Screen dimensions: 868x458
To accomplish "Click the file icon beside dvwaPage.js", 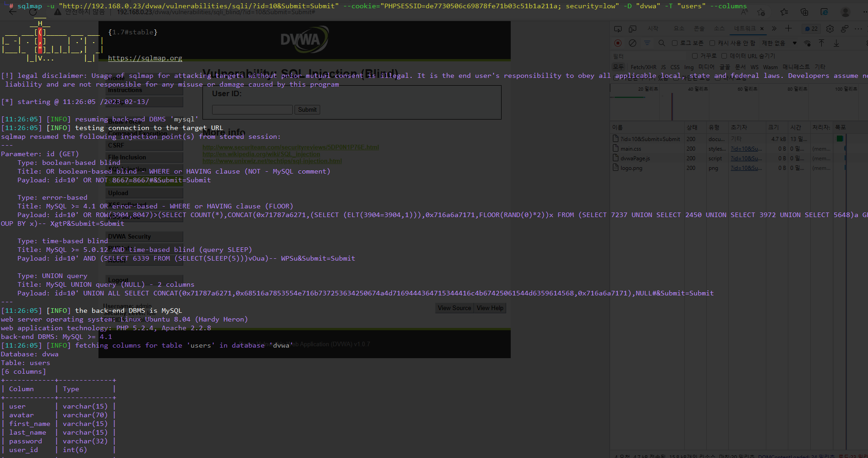I will [x=616, y=158].
